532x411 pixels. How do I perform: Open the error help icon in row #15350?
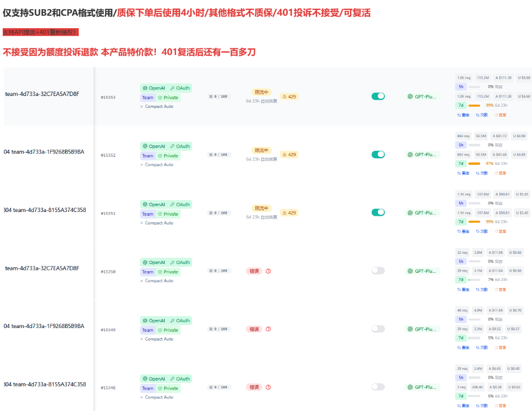tap(268, 271)
